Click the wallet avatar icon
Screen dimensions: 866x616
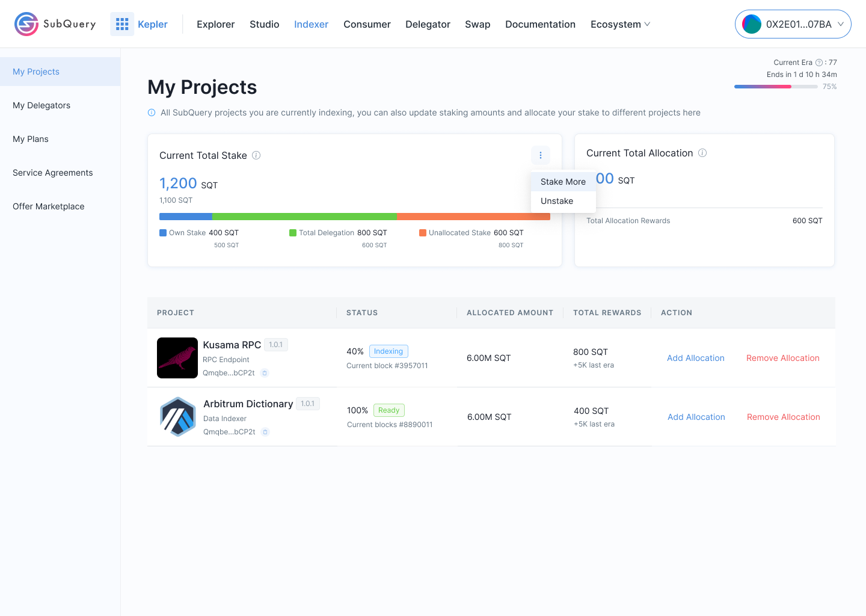click(x=752, y=24)
